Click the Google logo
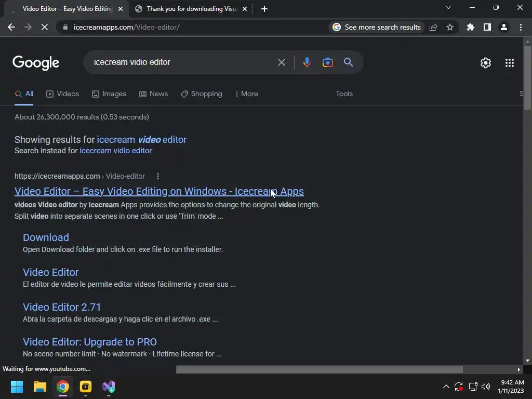 coord(36,63)
